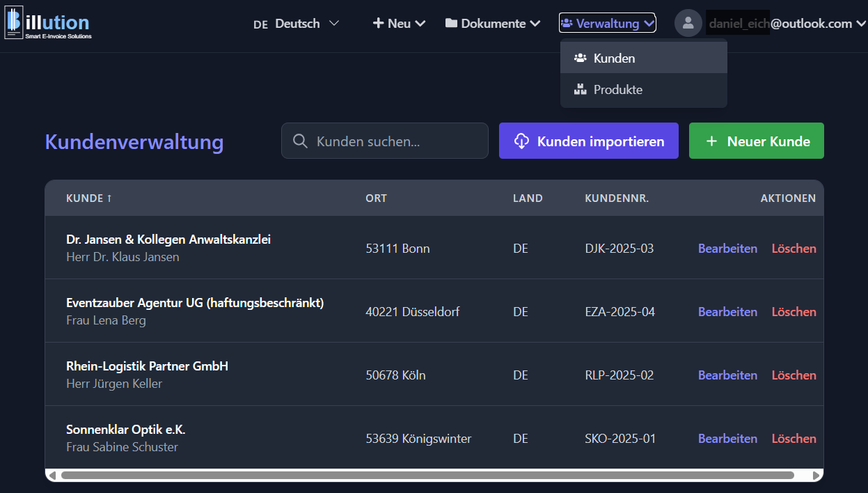Viewport: 868px width, 493px height.
Task: Click the 53639 Königswinter cell
Action: (418, 439)
